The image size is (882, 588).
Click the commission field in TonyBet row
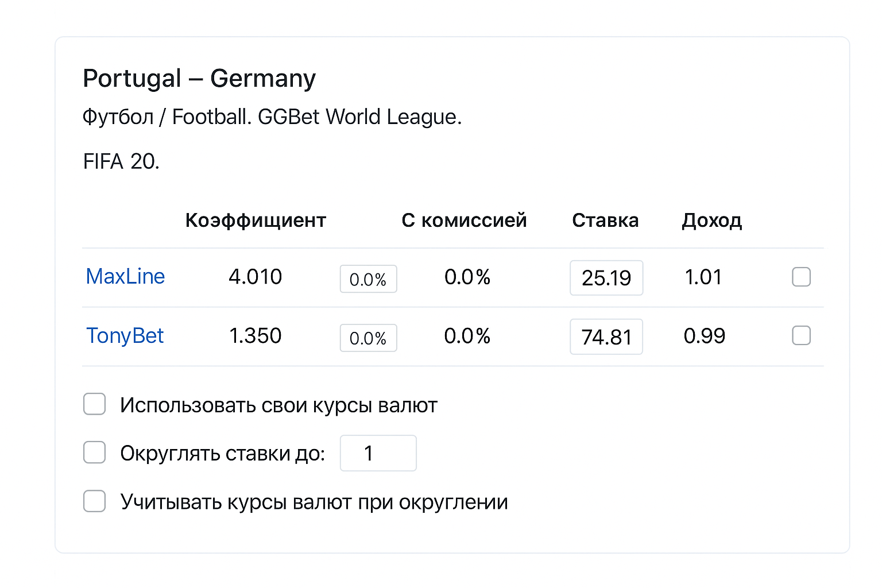(x=368, y=338)
